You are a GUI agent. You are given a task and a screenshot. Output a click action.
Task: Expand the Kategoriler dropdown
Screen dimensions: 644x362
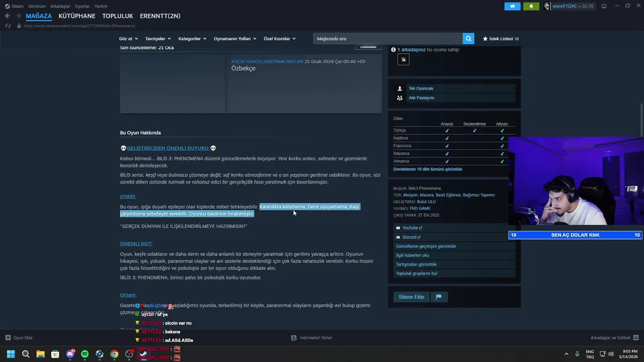192,39
